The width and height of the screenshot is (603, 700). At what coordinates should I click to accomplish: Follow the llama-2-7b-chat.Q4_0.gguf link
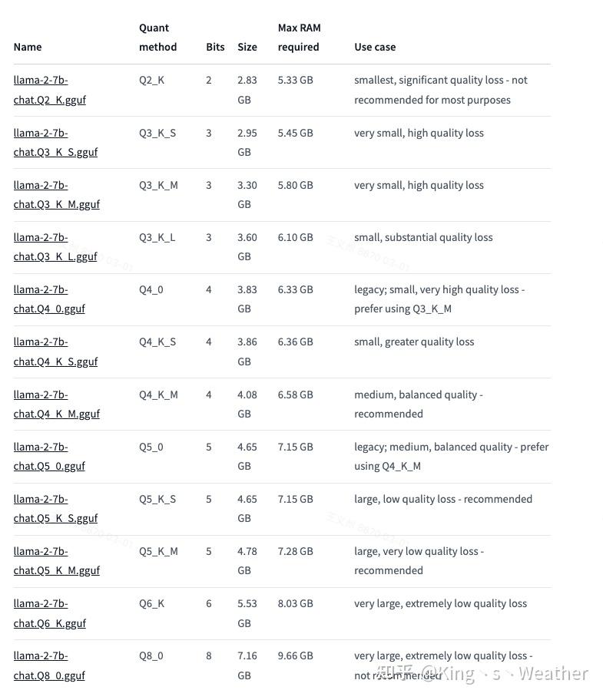tap(49, 299)
